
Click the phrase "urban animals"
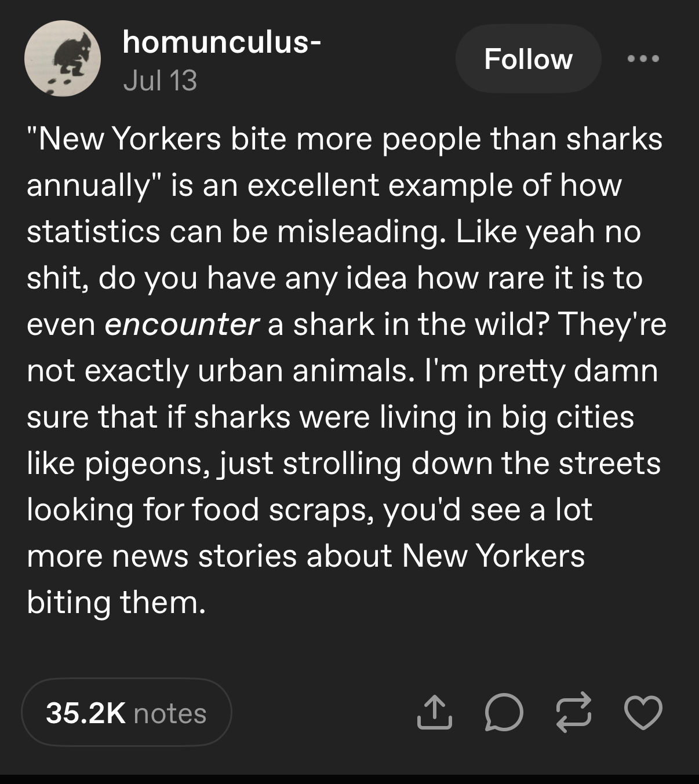pos(302,371)
